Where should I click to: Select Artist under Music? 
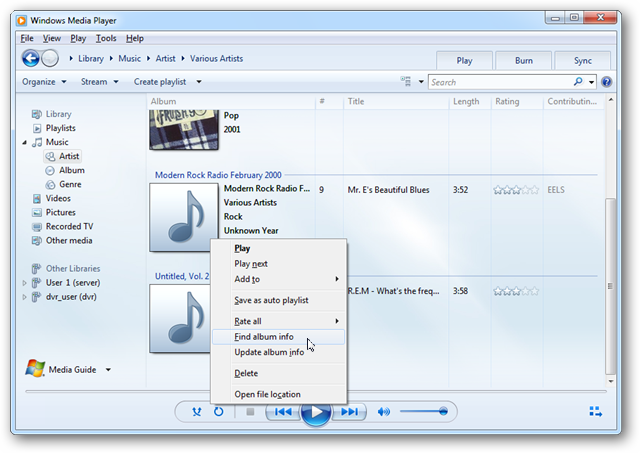click(x=63, y=156)
